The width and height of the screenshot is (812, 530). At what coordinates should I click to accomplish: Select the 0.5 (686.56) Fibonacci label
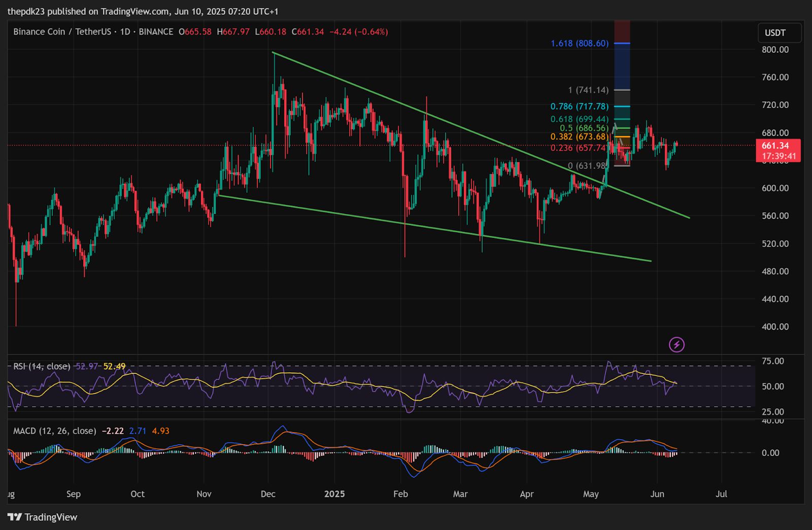[584, 128]
